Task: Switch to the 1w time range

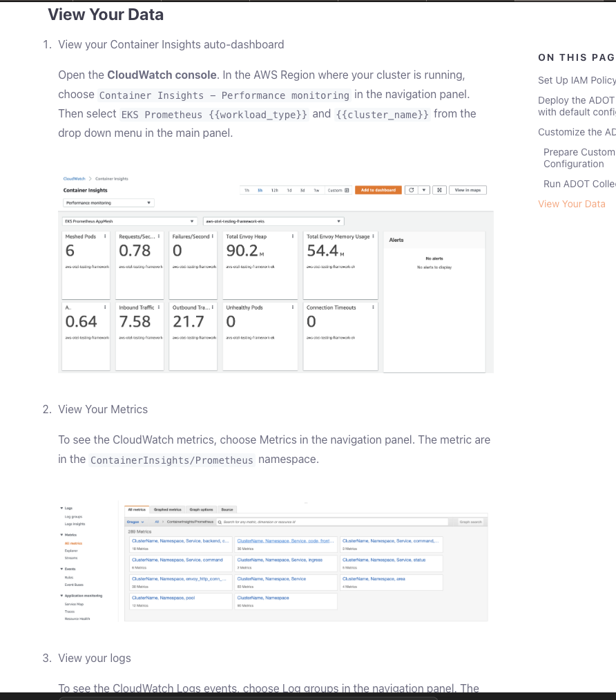Action: click(316, 190)
